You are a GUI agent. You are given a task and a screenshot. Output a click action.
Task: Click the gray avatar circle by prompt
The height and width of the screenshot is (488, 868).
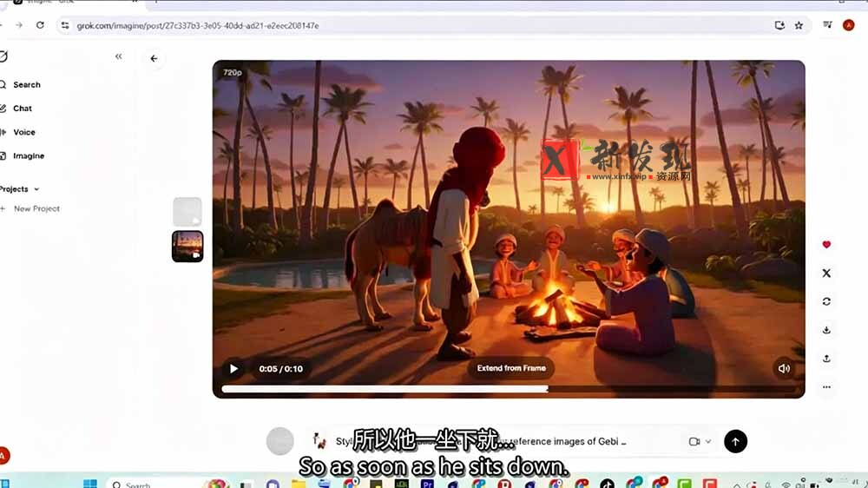click(x=280, y=441)
